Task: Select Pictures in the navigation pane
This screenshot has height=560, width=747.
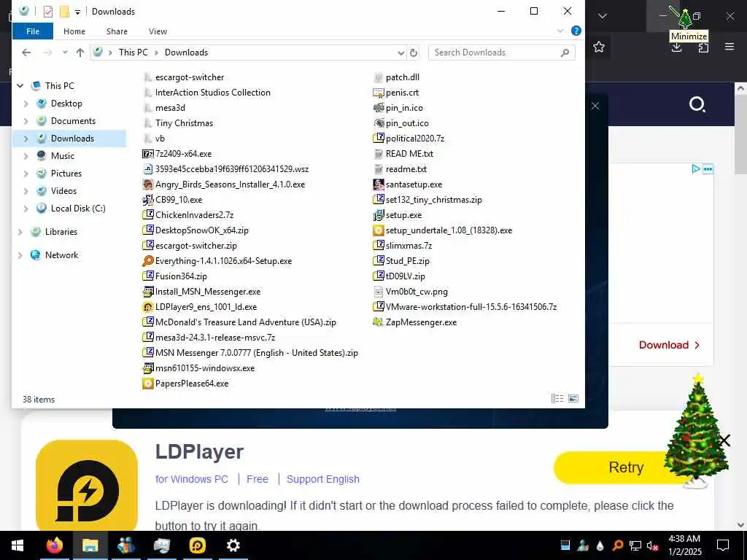Action: [66, 174]
